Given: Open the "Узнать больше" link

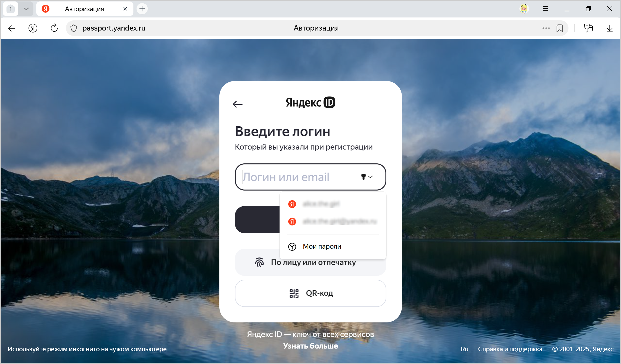Looking at the screenshot, I should (x=310, y=346).
